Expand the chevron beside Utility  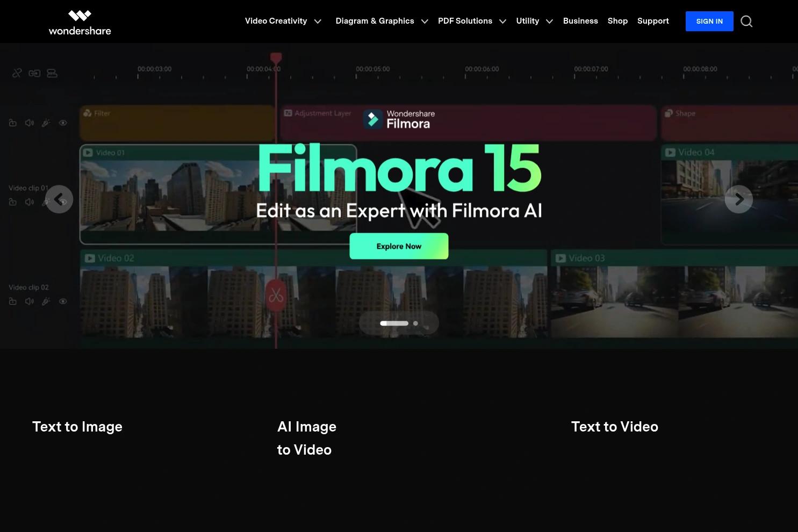coord(549,21)
